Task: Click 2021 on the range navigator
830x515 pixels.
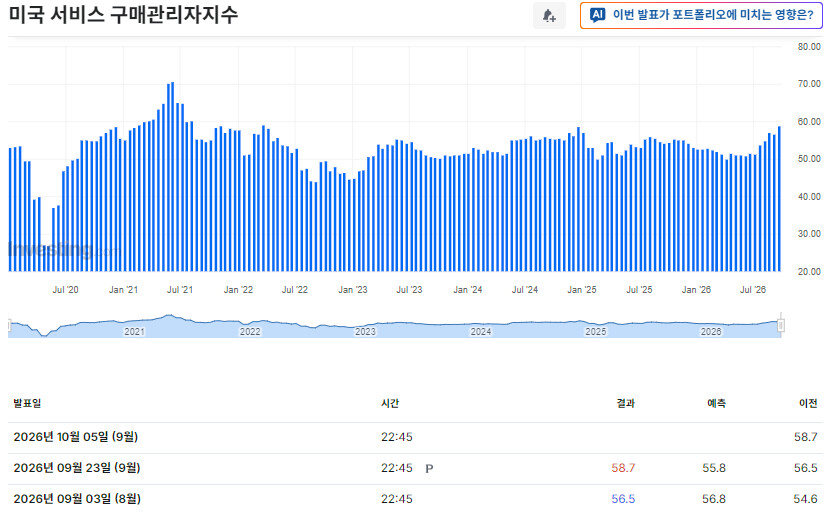Action: 134,332
